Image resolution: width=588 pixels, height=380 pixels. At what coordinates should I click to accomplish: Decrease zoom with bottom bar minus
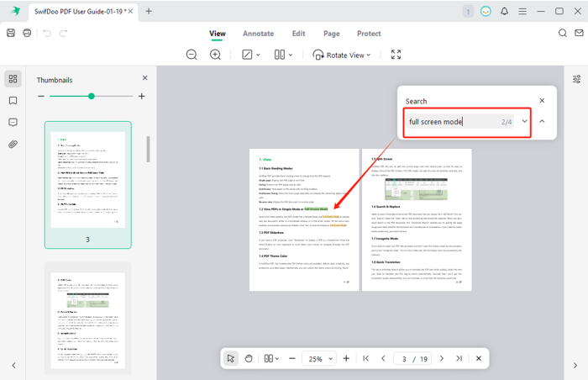click(x=292, y=359)
